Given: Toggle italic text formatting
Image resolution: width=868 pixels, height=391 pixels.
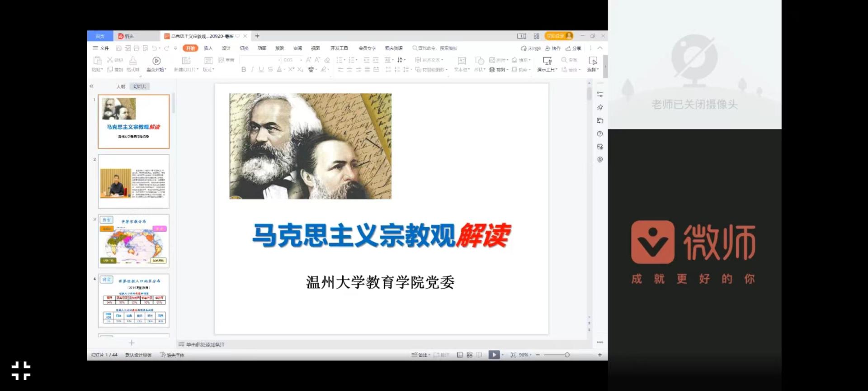Looking at the screenshot, I should 252,69.
